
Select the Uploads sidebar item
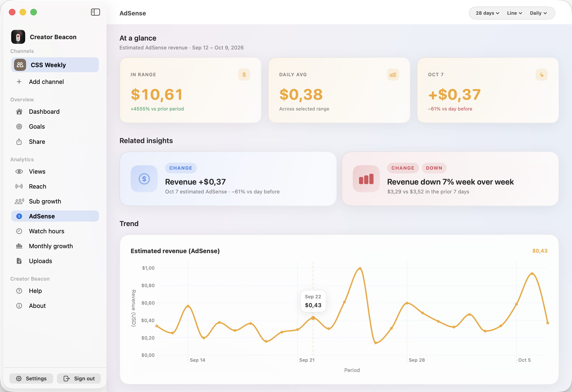[x=55, y=261]
